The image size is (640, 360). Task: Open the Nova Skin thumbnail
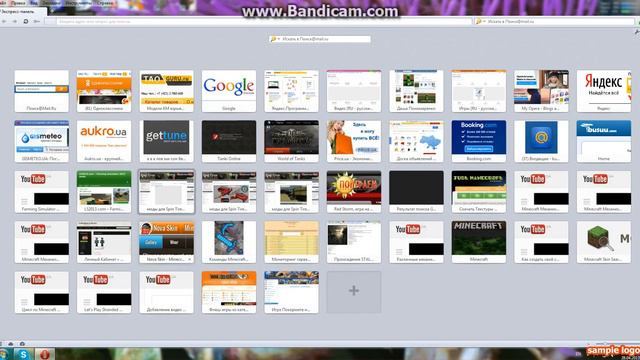pos(167,242)
